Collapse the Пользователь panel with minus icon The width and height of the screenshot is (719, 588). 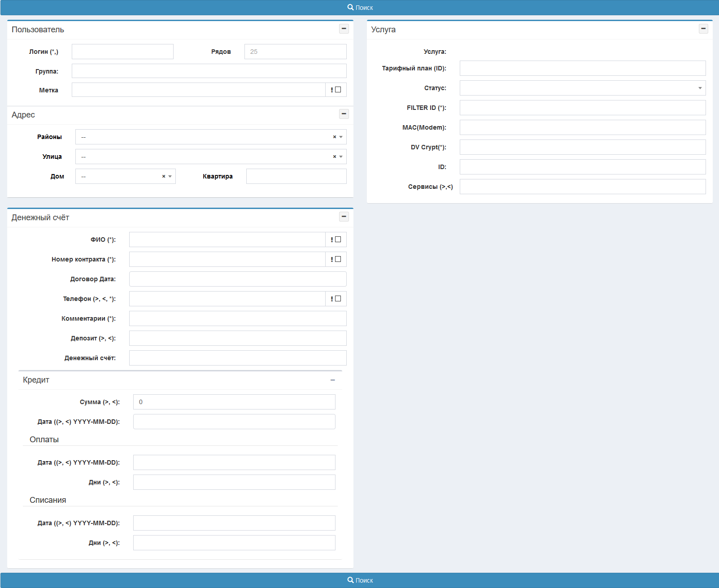tap(344, 29)
